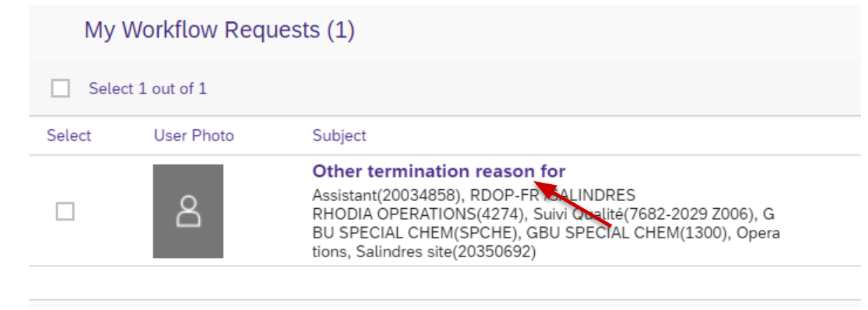Click the 'Select' column header
The image size is (868, 310).
click(x=69, y=136)
